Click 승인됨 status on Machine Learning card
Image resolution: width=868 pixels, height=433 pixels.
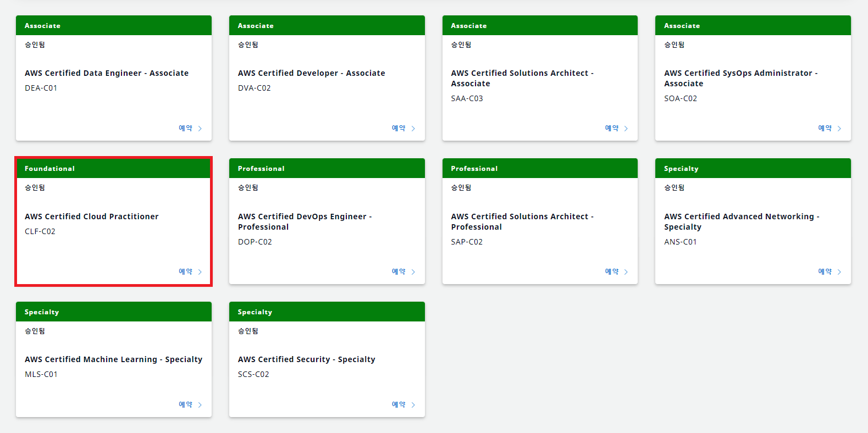35,331
